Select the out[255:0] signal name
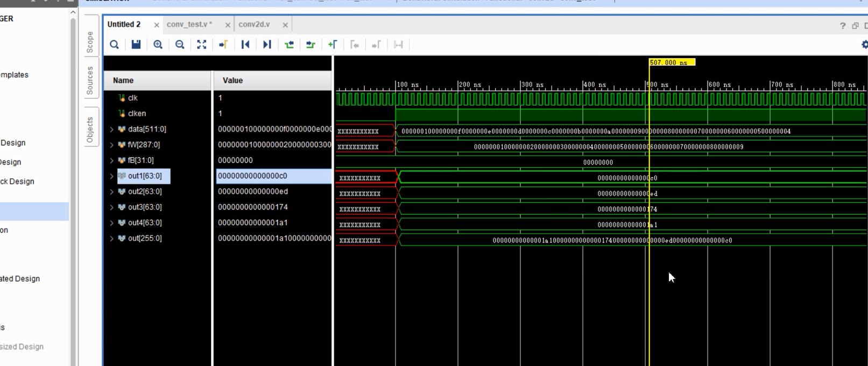 tap(145, 238)
